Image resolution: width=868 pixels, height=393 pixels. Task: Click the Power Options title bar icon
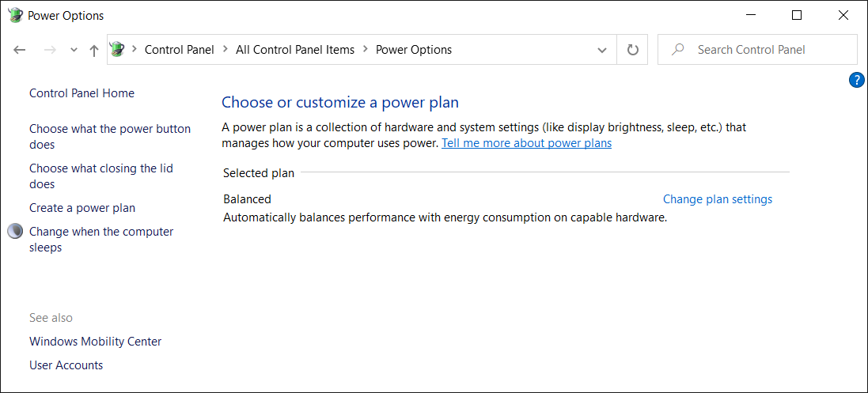click(x=15, y=15)
